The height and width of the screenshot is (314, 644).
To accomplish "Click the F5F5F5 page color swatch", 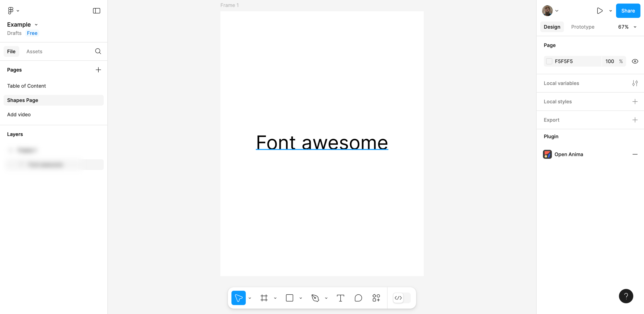I will [x=549, y=61].
